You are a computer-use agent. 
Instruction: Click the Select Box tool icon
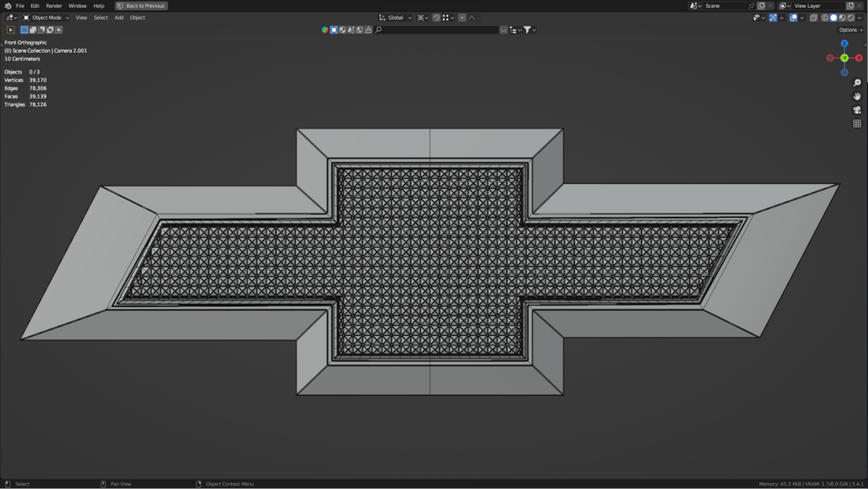pyautogui.click(x=10, y=30)
